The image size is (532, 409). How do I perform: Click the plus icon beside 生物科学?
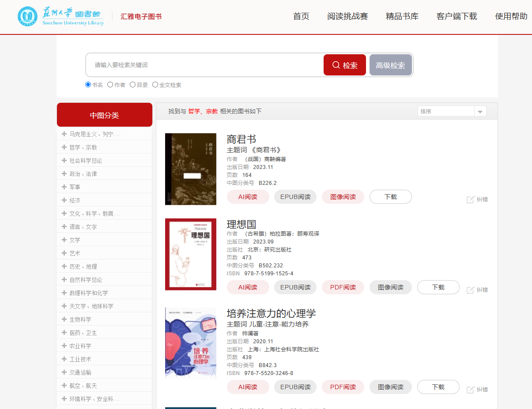coord(64,319)
